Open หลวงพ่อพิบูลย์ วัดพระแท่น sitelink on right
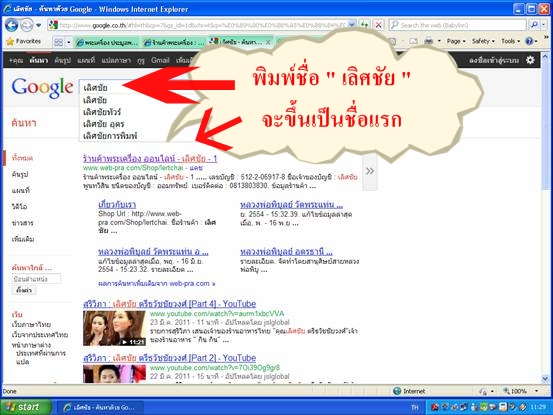 click(291, 205)
